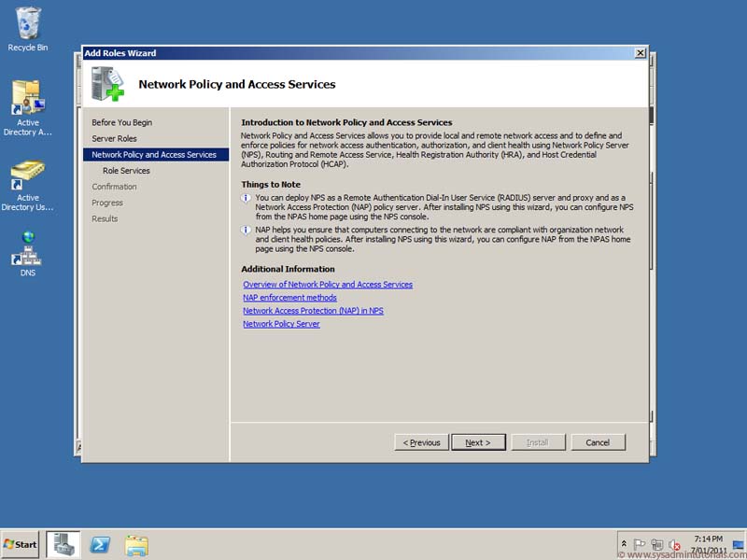Go to Server Roles step
Screen dimensions: 747x560
pyautogui.click(x=114, y=138)
